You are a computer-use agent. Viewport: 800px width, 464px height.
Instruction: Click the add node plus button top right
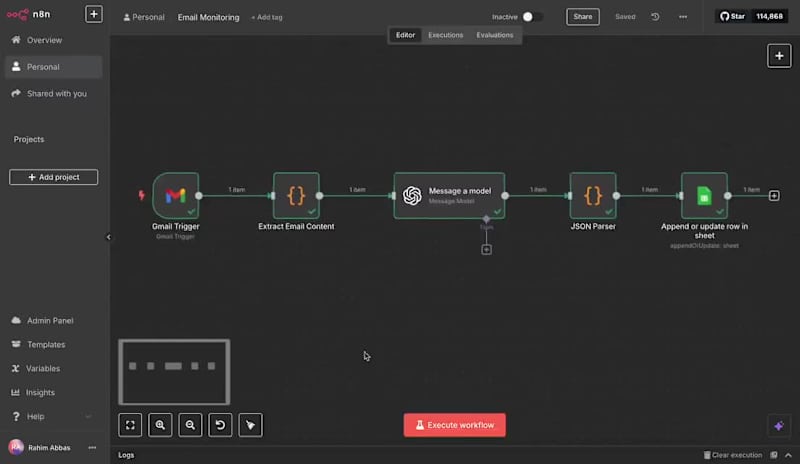click(x=779, y=56)
